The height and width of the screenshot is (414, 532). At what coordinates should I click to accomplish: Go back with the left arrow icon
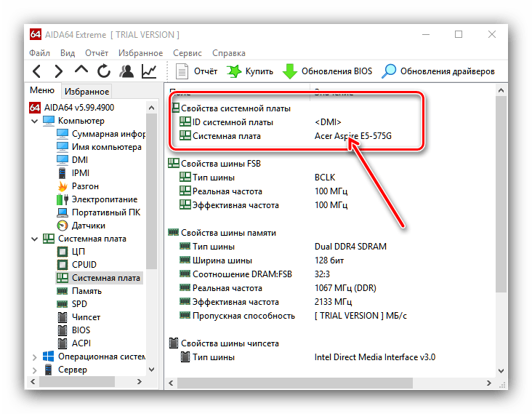36,71
